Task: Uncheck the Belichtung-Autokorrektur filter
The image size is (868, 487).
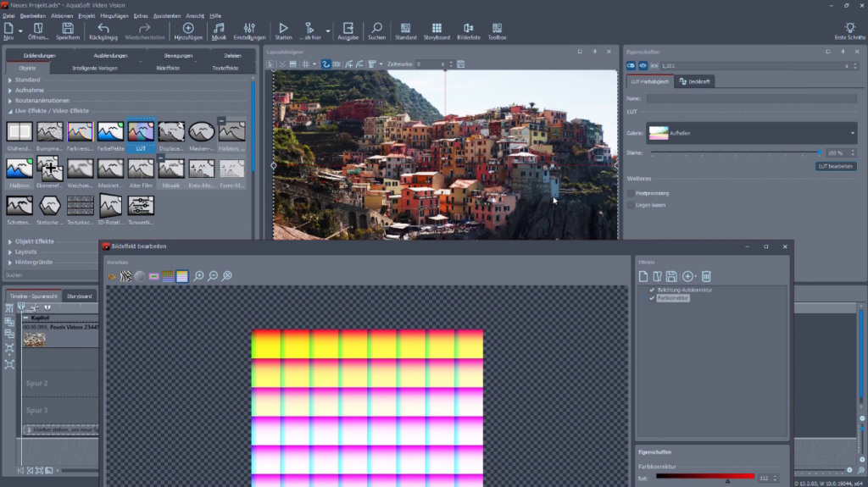Action: (652, 290)
